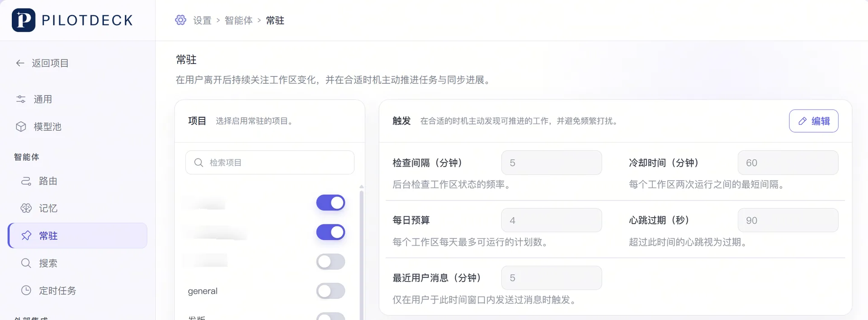Click the pencil icon on 编辑 button
The image size is (868, 320).
point(802,121)
